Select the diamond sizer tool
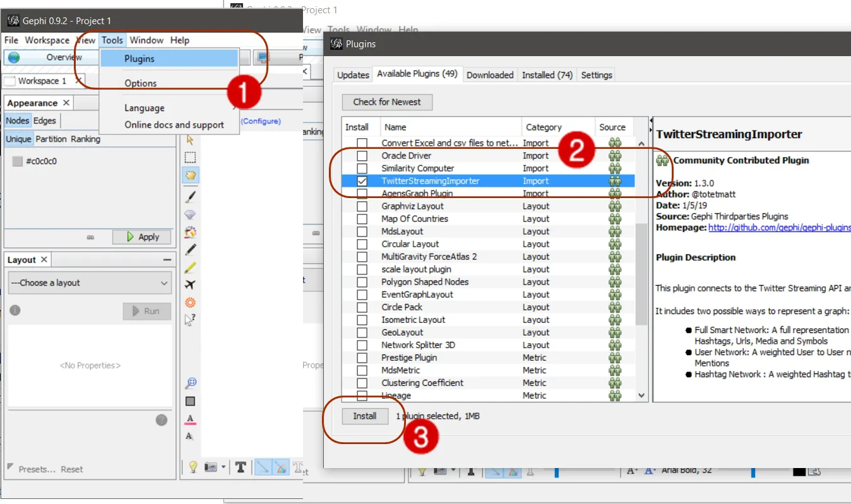Screen dimensions: 851x504 190,215
